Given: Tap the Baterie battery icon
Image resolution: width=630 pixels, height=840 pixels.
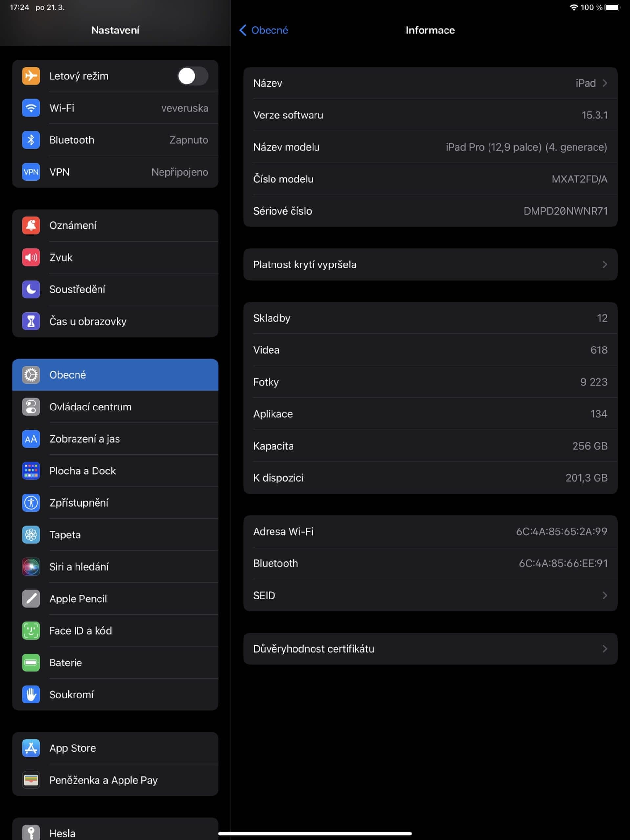Looking at the screenshot, I should tap(31, 662).
